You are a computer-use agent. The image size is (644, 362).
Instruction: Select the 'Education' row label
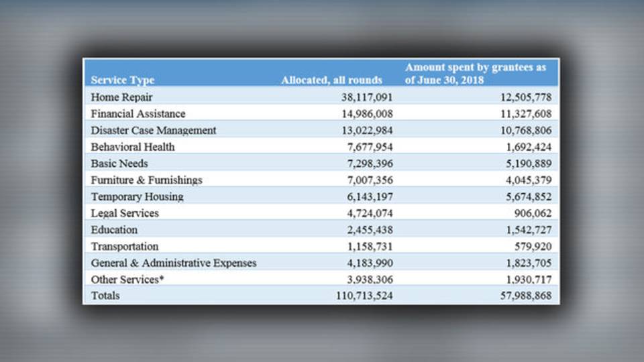114,230
